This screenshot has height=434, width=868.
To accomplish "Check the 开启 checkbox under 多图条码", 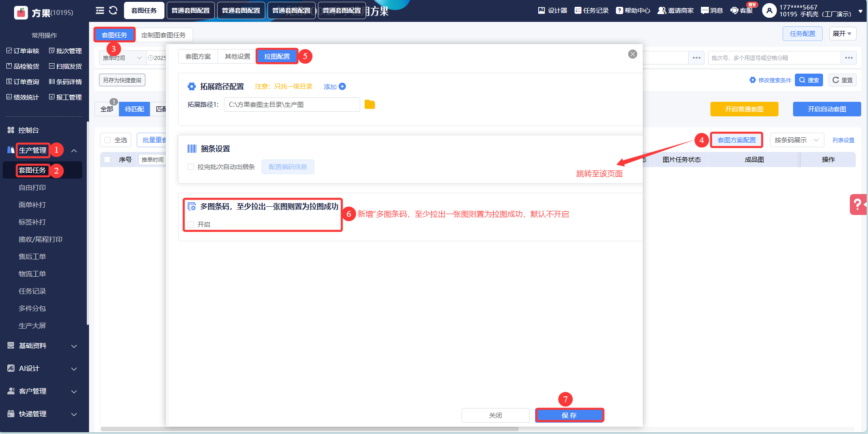I will click(x=191, y=224).
